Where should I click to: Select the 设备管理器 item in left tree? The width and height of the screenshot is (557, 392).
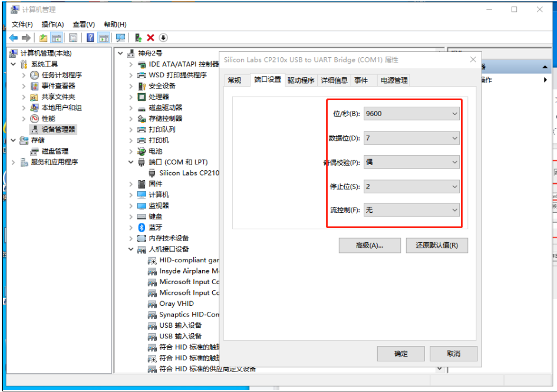click(58, 129)
